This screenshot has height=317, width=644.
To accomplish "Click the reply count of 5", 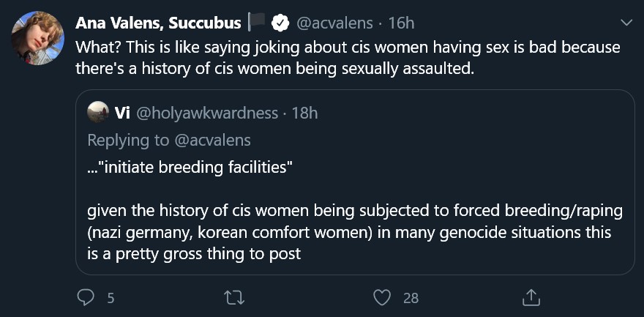I will 110,297.
